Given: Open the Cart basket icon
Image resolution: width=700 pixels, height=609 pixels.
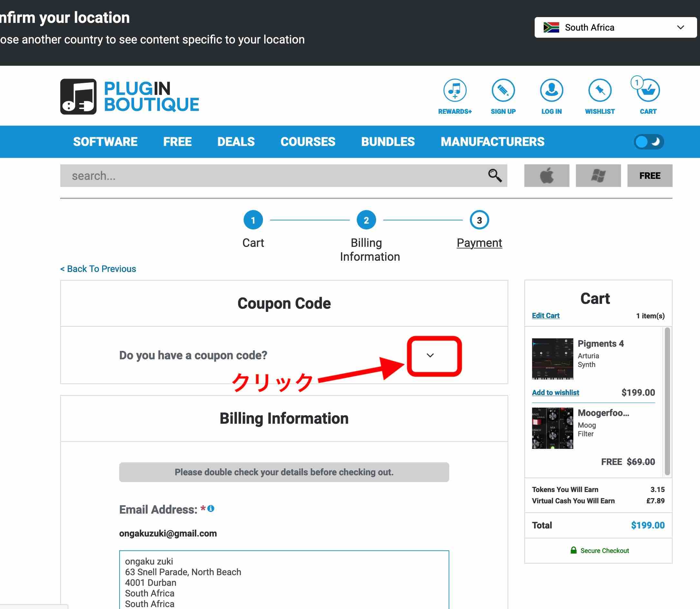Looking at the screenshot, I should click(x=648, y=91).
